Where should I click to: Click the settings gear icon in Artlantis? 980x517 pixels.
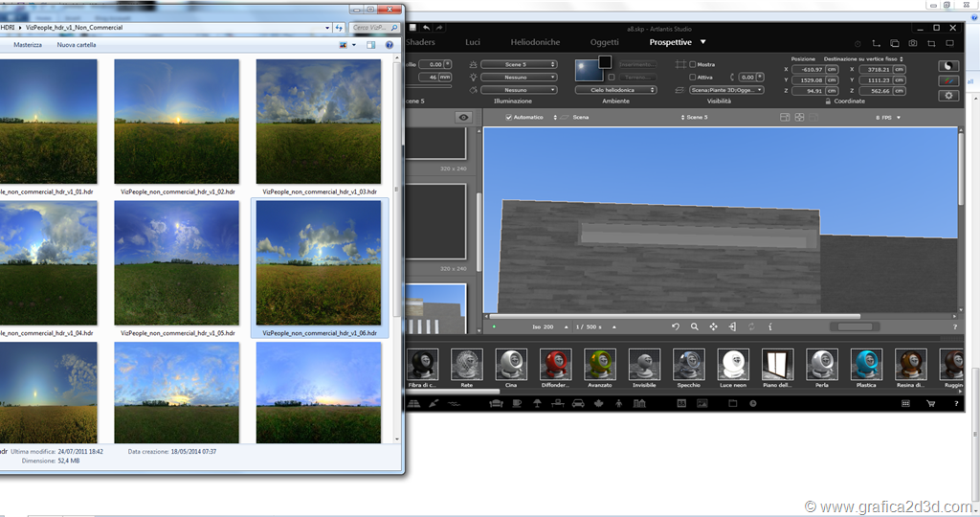[x=948, y=96]
